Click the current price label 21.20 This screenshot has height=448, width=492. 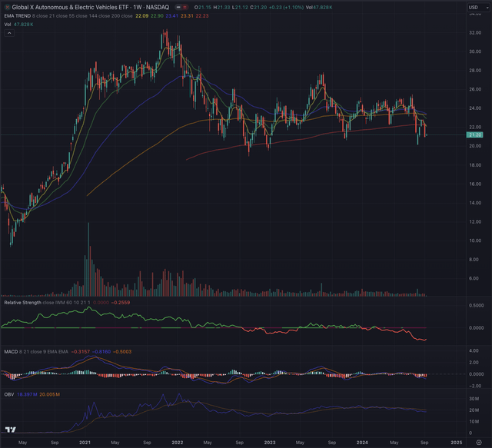[x=475, y=135]
